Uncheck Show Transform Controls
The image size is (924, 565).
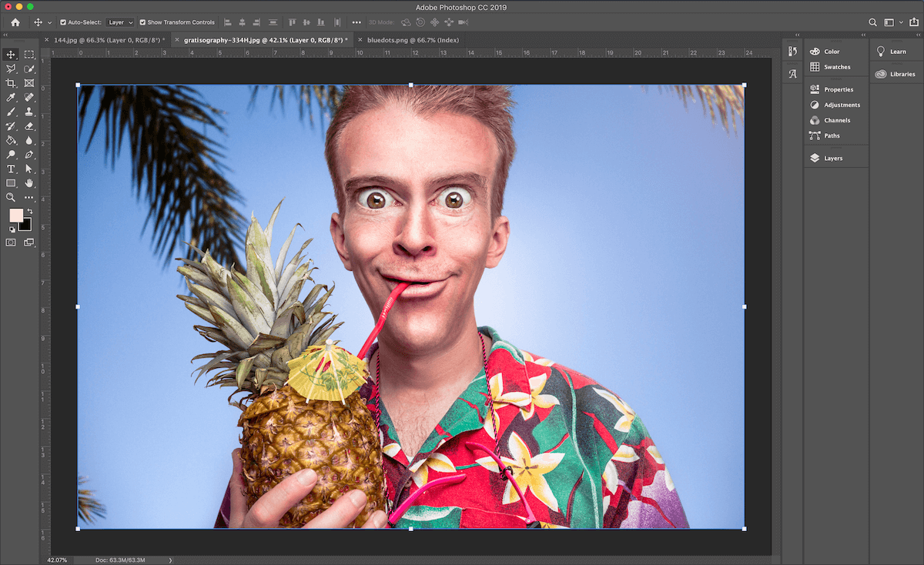[x=142, y=22]
